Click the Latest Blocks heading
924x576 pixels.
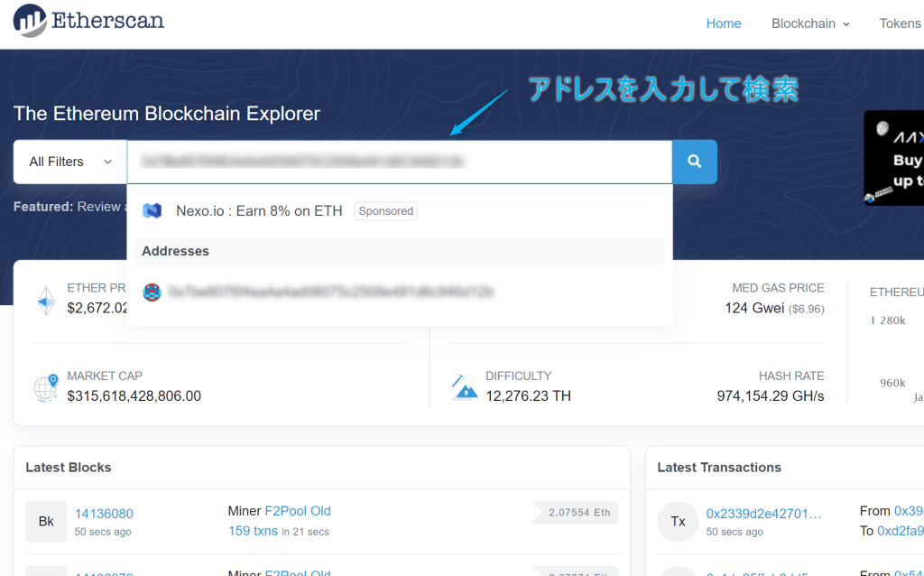click(x=69, y=468)
